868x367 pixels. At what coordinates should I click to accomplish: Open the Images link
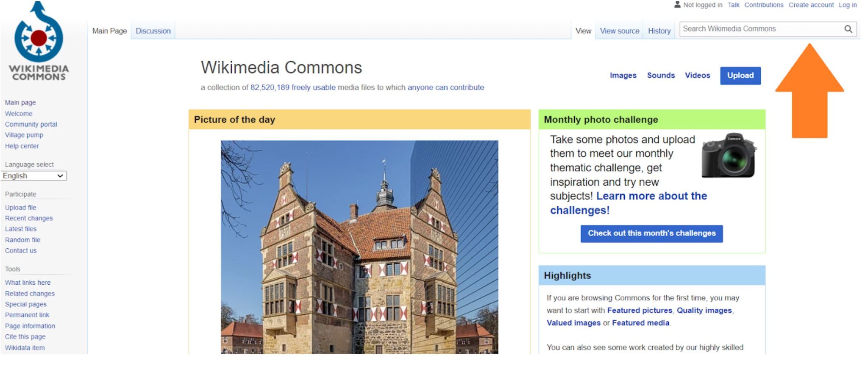coord(623,76)
